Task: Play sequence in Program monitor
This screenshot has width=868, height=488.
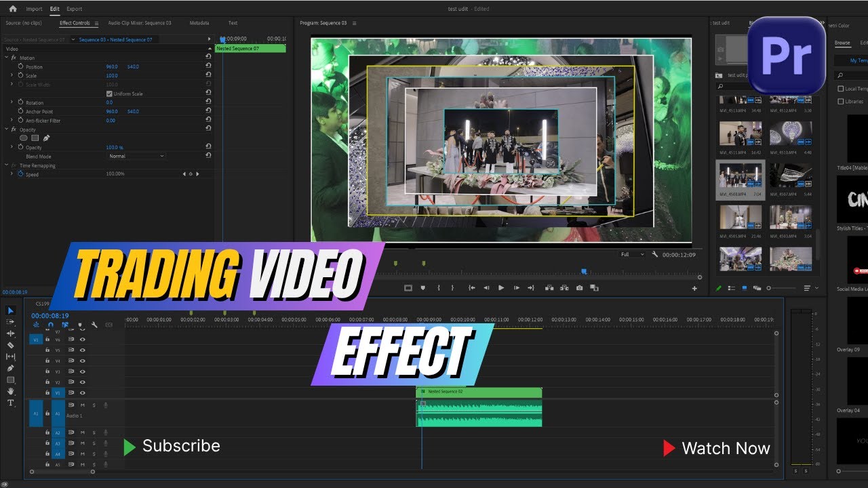Action: pyautogui.click(x=501, y=288)
